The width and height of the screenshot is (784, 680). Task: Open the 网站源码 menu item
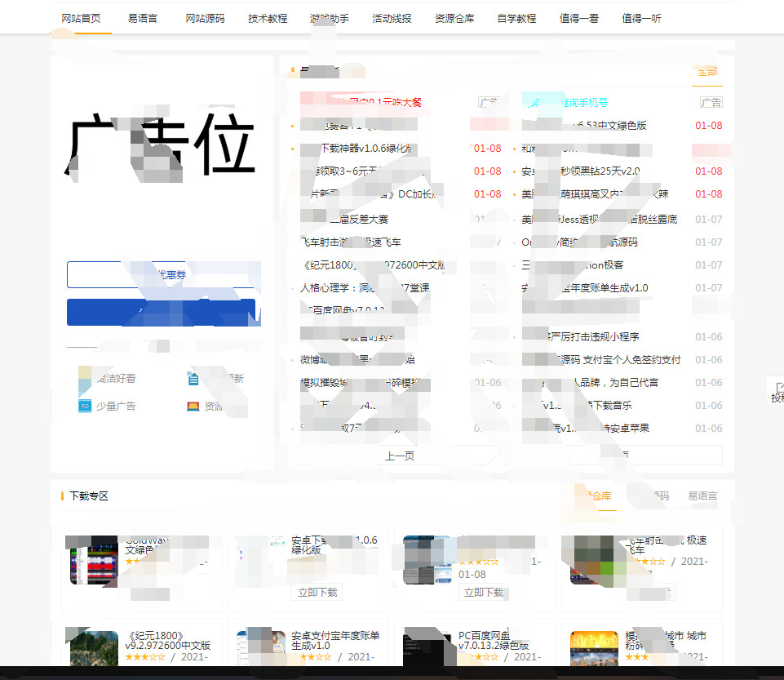(x=205, y=18)
